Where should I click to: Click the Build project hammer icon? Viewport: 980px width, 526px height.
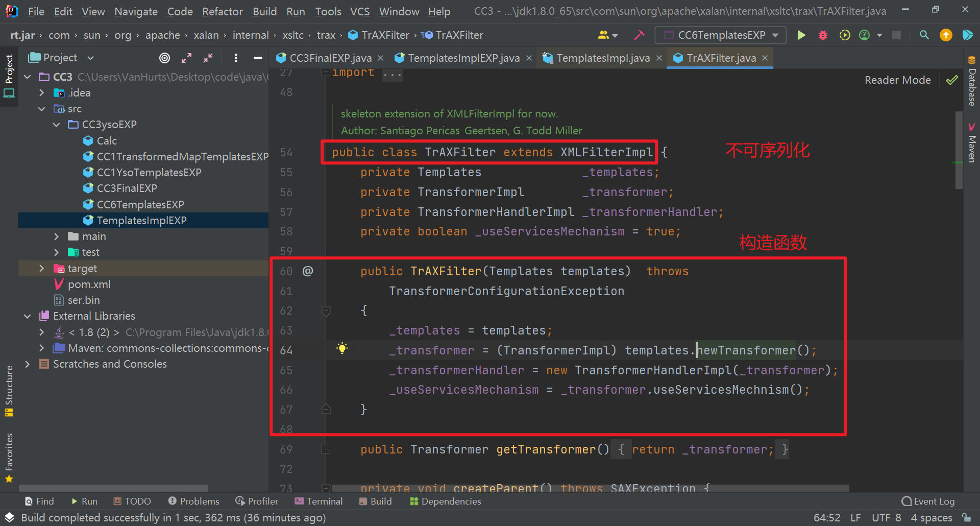pyautogui.click(x=639, y=35)
